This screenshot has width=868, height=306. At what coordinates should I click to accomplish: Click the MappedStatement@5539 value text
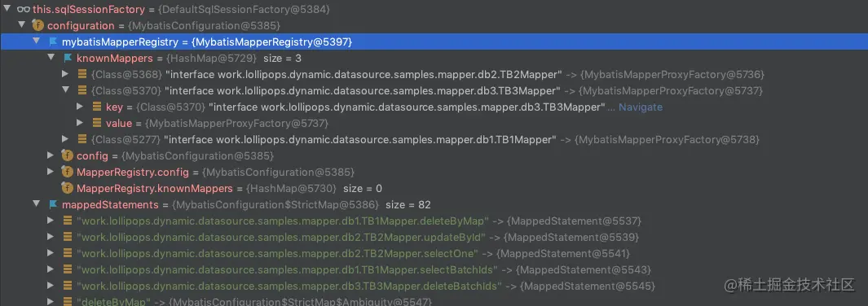[571, 238]
